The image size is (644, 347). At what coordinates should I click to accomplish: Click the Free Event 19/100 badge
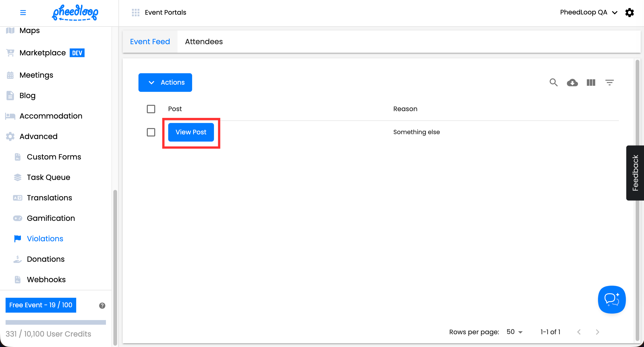coord(41,305)
